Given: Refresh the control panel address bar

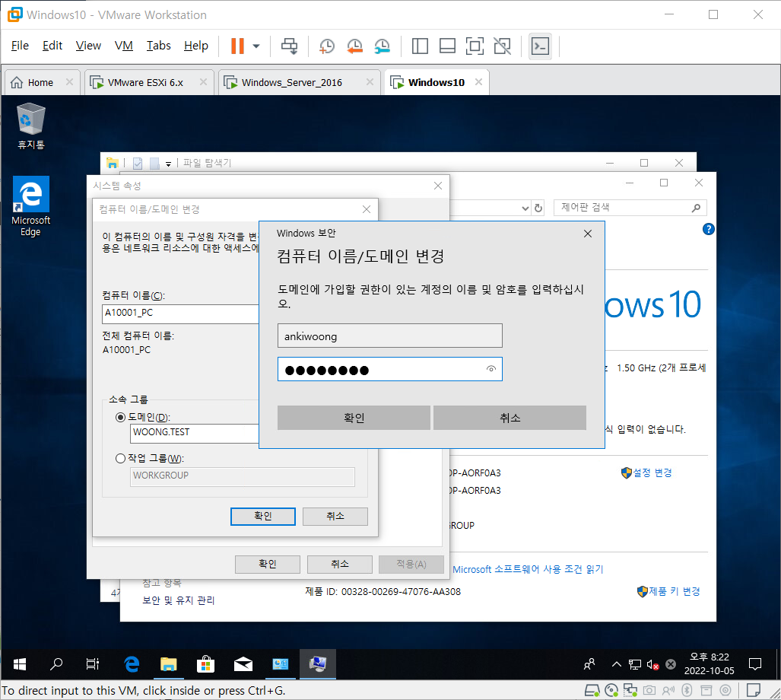Looking at the screenshot, I should 538,208.
